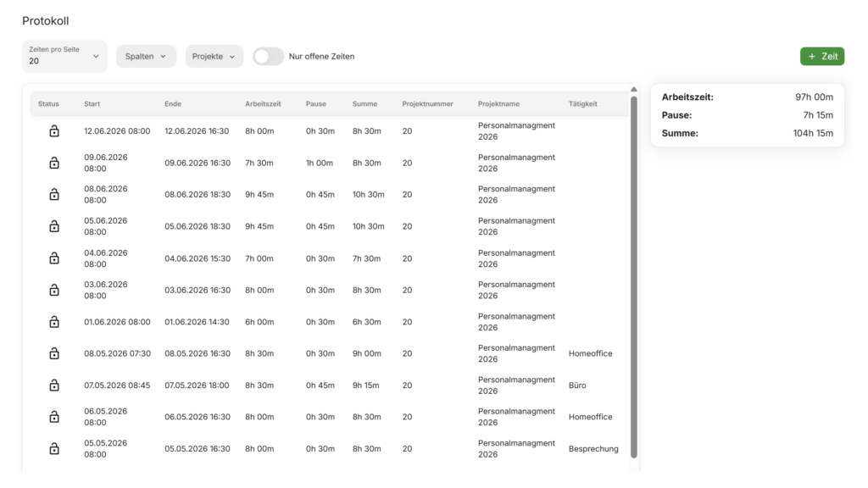
Task: Click the lock icon for 12.06.2026 entry
Action: click(x=53, y=131)
